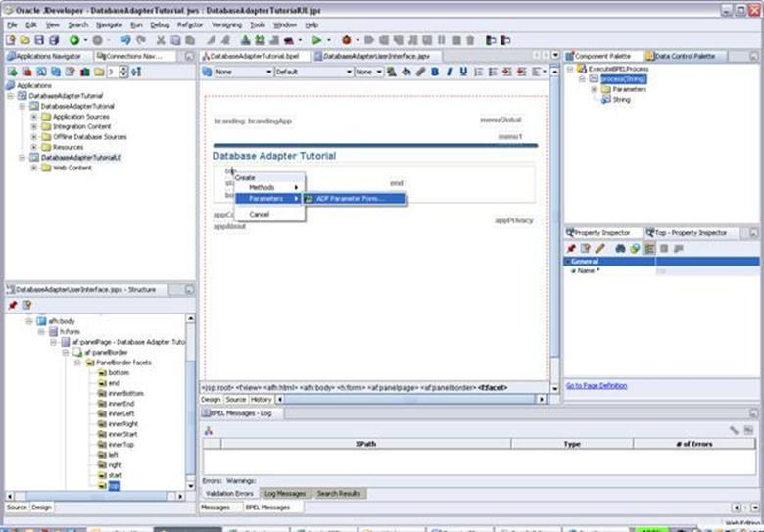764x532 pixels.
Task: Click the Database Adapter Tutorial page title
Action: tap(274, 156)
